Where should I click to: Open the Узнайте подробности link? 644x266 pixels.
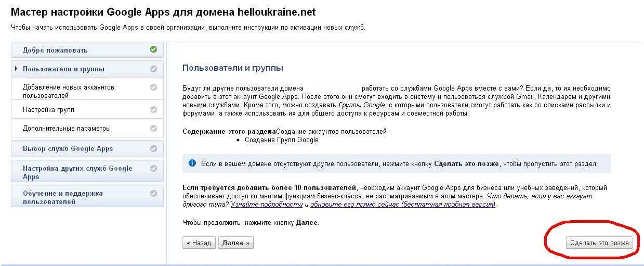(267, 205)
